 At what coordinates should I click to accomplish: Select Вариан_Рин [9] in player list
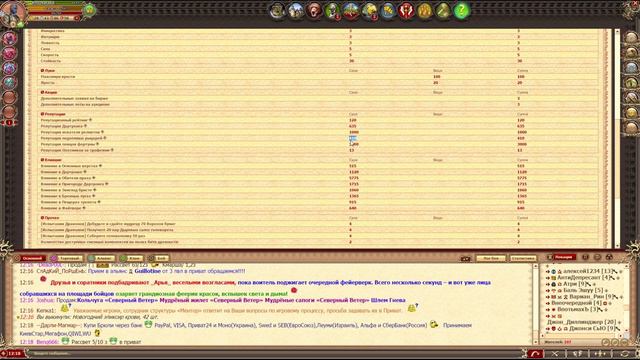click(592, 296)
